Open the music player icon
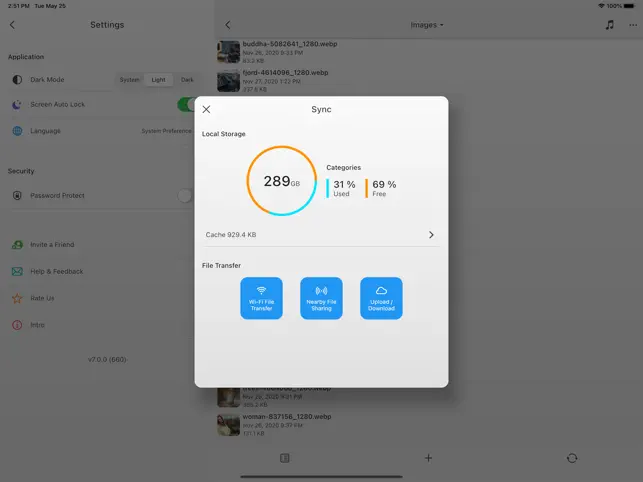The width and height of the screenshot is (643, 482). 610,25
